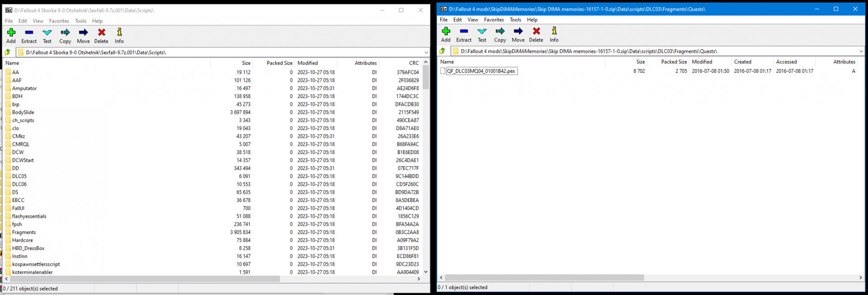Viewport: 868px width, 295px height.
Task: Open Favorites menu in left window
Action: pos(59,21)
